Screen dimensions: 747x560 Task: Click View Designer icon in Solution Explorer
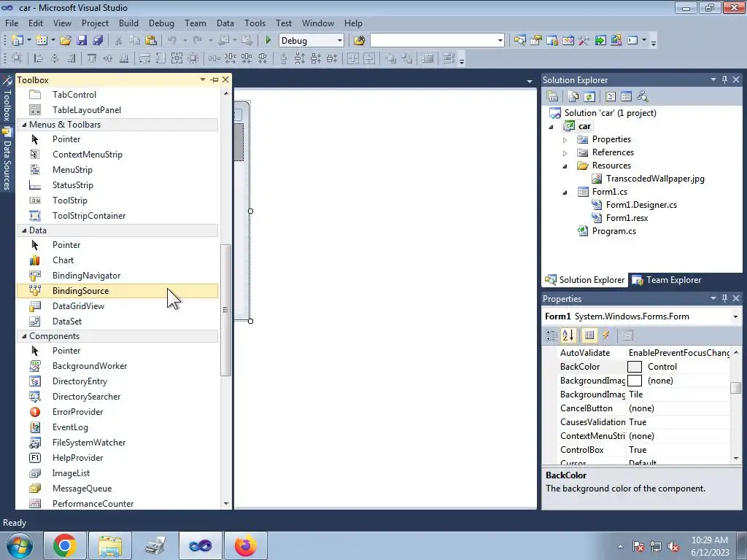627,97
